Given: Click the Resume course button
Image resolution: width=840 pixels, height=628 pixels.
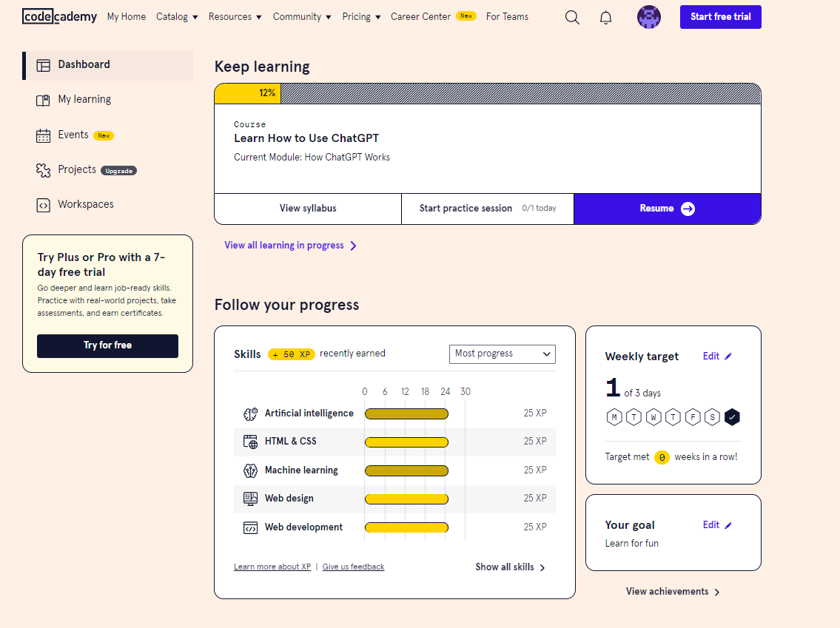Looking at the screenshot, I should click(x=667, y=209).
